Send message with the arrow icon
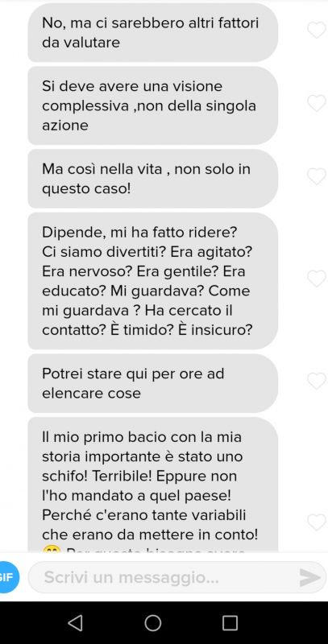Image resolution: width=328 pixels, height=644 pixels. pos(310,577)
